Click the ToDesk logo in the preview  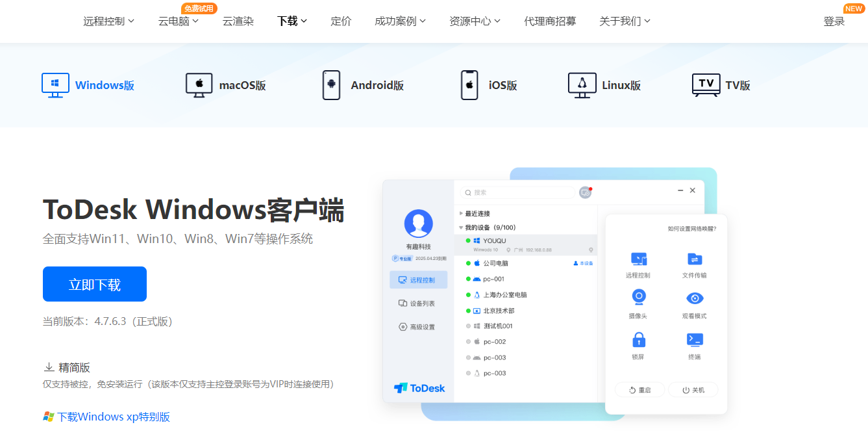click(419, 388)
